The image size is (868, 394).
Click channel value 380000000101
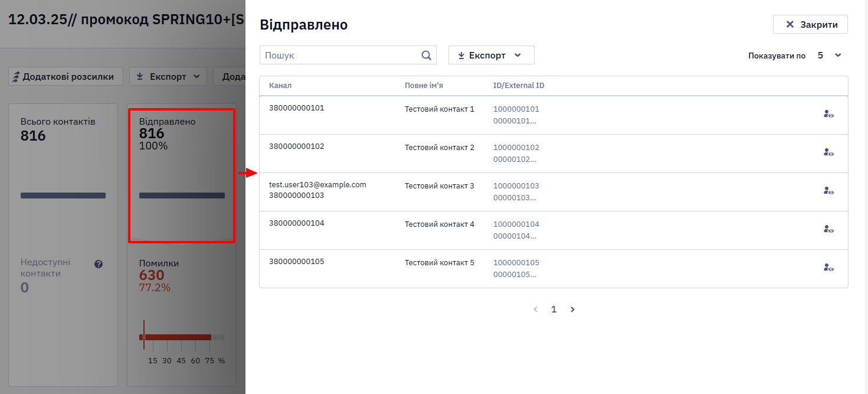coord(297,108)
